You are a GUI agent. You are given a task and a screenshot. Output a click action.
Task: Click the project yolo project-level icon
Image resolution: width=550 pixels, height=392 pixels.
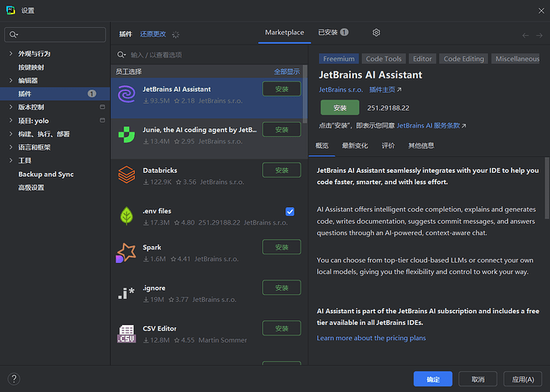tap(102, 120)
